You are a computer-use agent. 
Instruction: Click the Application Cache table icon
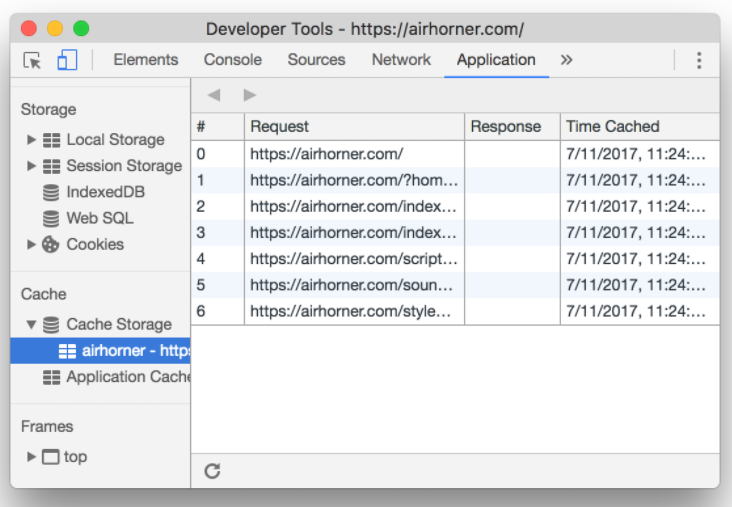click(51, 377)
